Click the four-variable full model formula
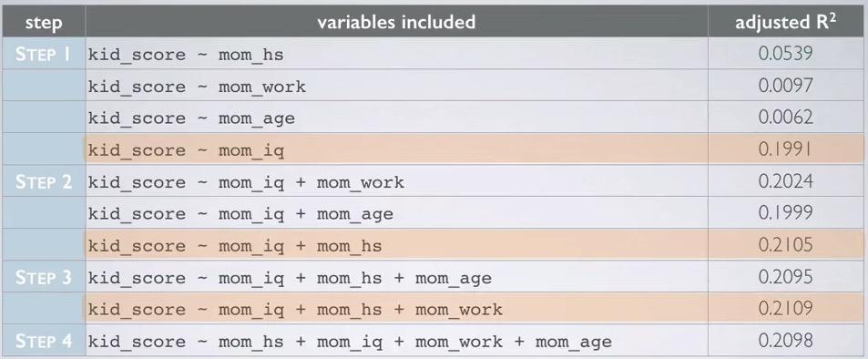 coord(350,342)
